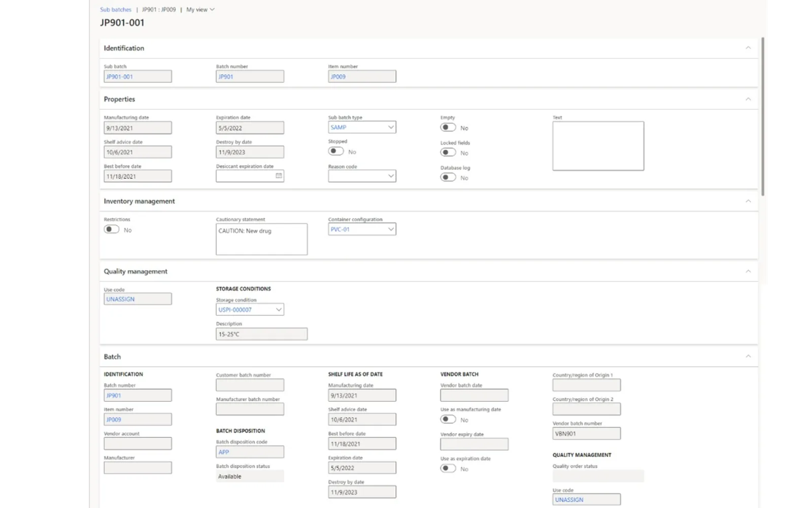Toggle the Empty switch

coord(448,128)
